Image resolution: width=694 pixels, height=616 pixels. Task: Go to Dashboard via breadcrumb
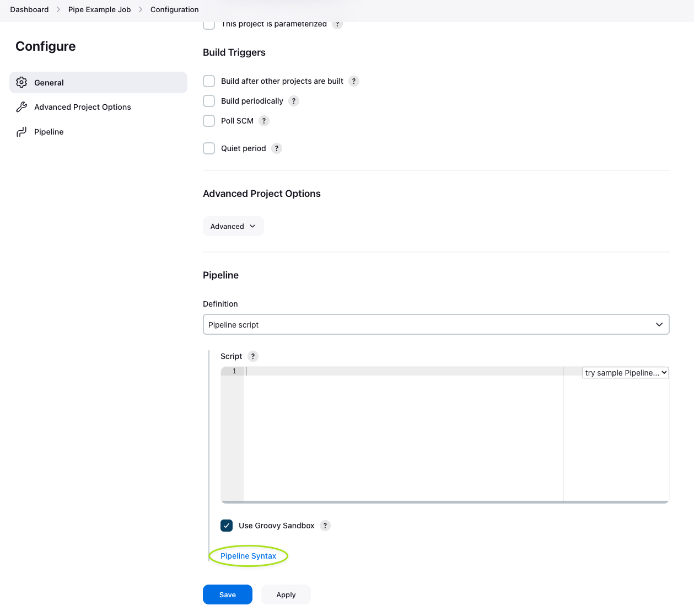tap(29, 9)
